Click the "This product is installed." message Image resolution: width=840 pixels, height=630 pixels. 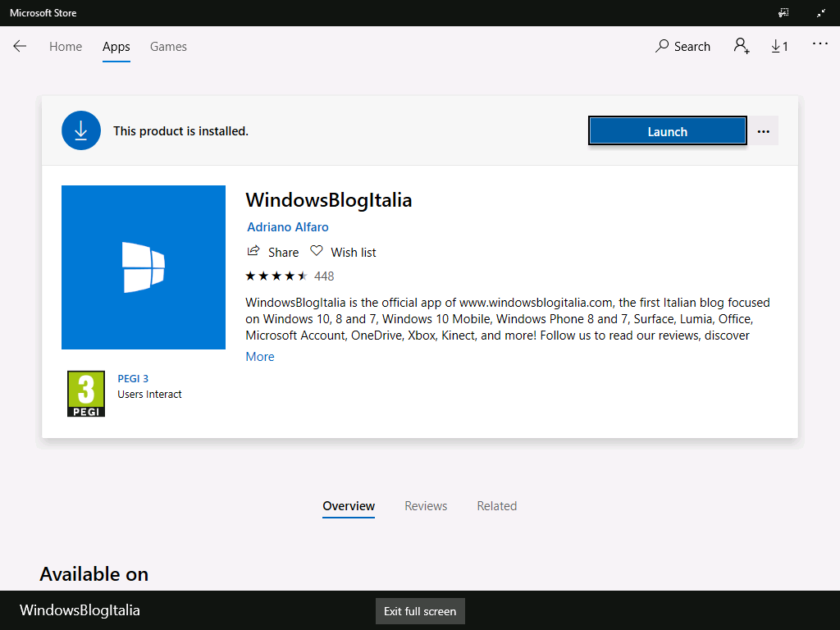(180, 131)
